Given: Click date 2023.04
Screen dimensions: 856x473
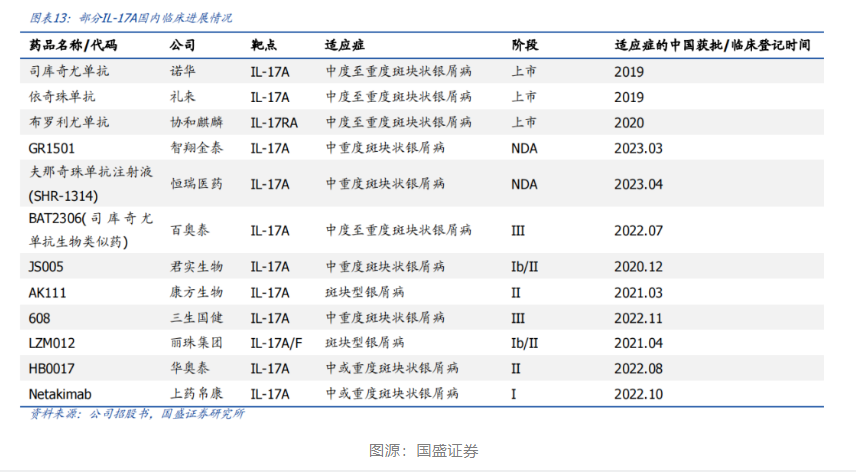Looking at the screenshot, I should [x=638, y=185].
